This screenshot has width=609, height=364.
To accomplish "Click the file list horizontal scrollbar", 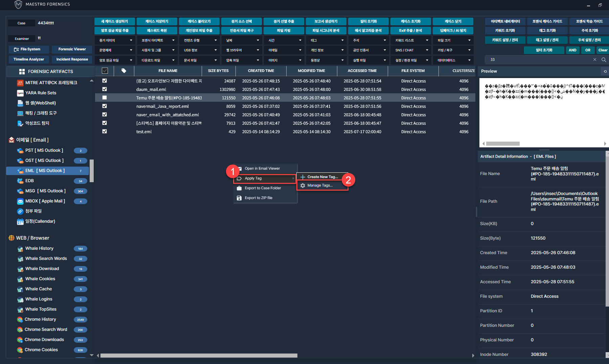I will click(199, 356).
